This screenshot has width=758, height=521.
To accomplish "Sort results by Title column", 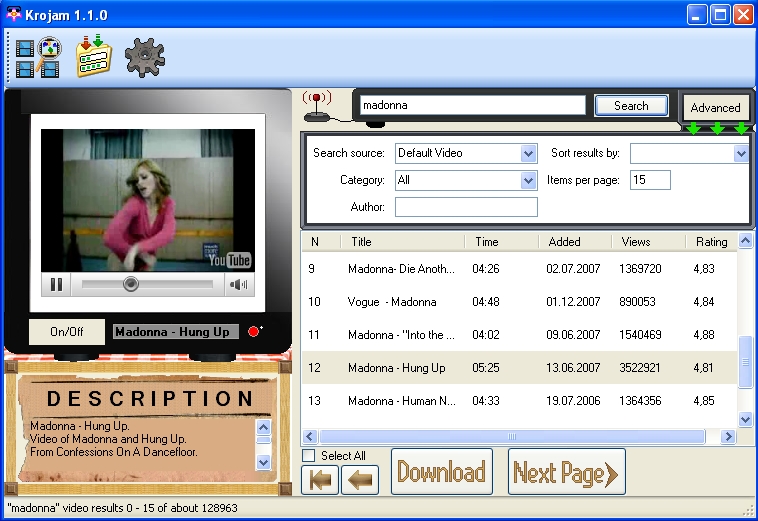I will pos(402,242).
